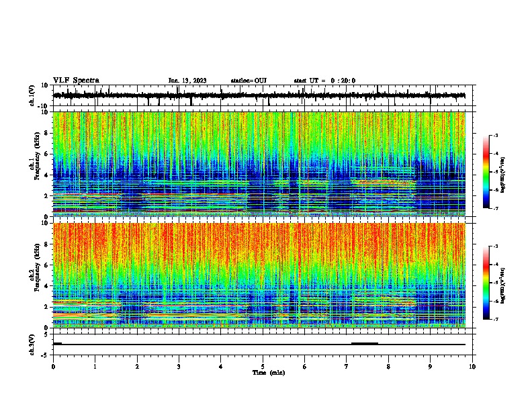
Task: Click time axis tick label '9'
Action: point(430,367)
